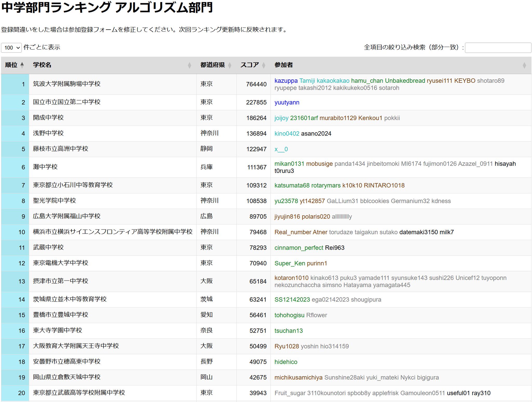
Task: Sort by the 順位 column header
Action: coord(15,65)
